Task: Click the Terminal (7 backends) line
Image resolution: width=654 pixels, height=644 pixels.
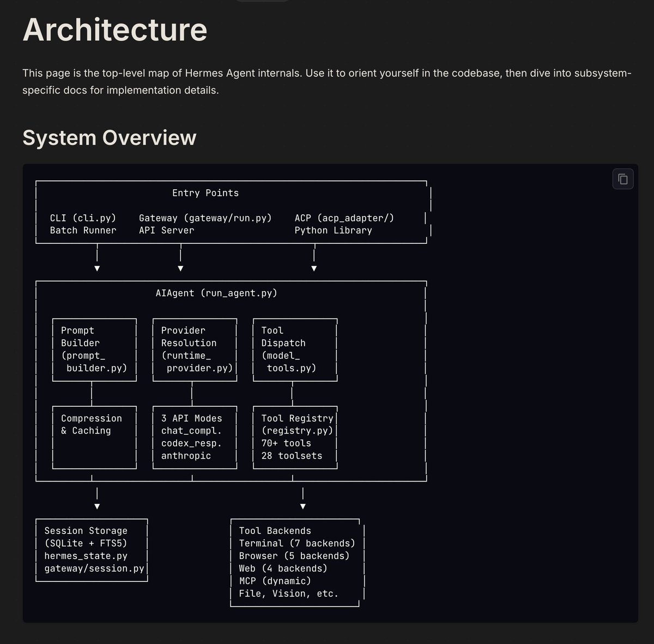Action: pyautogui.click(x=297, y=544)
